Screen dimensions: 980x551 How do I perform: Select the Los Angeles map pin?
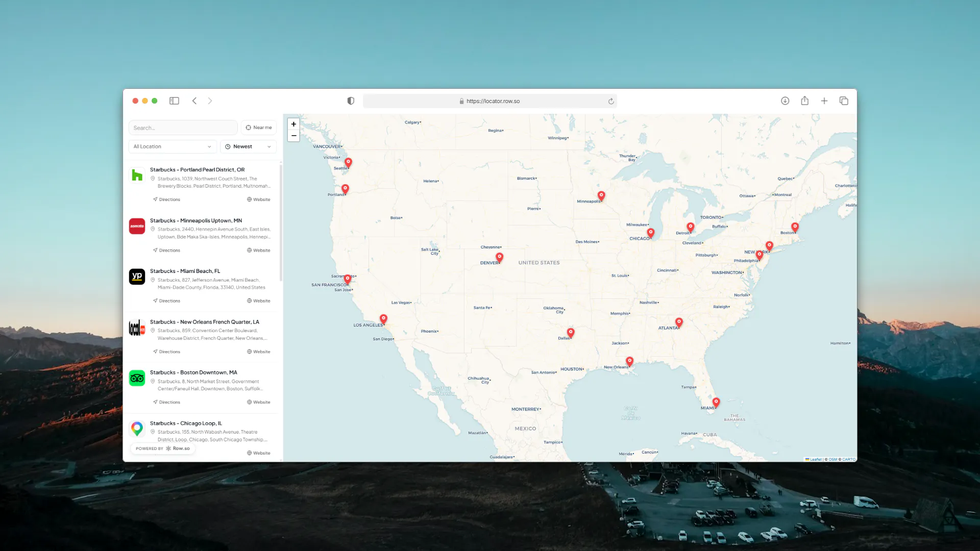[383, 319]
